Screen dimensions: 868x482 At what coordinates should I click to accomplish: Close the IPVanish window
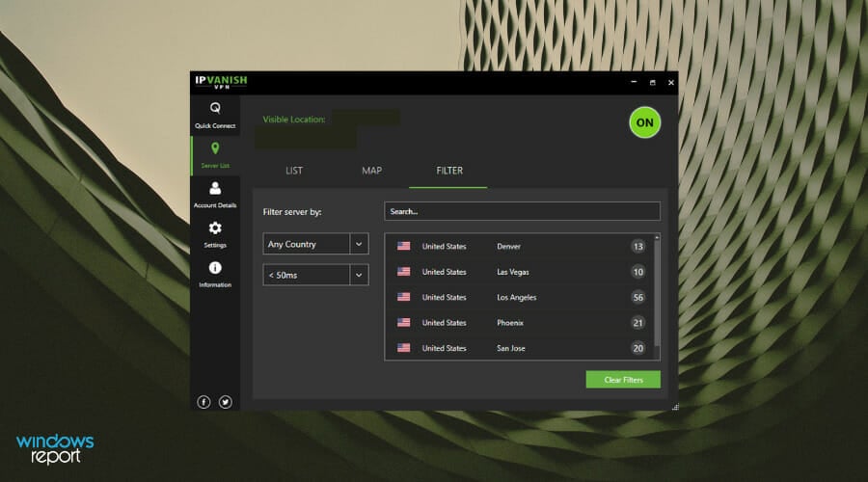(x=671, y=83)
